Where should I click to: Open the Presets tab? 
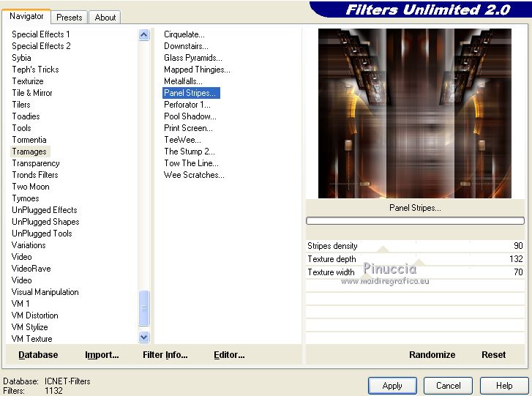tap(70, 18)
